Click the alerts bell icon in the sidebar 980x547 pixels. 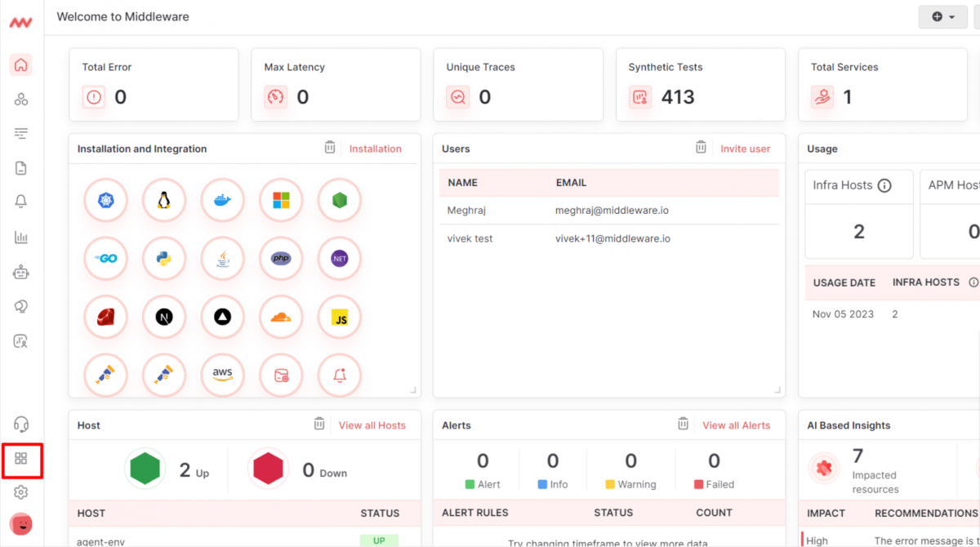pos(22,201)
